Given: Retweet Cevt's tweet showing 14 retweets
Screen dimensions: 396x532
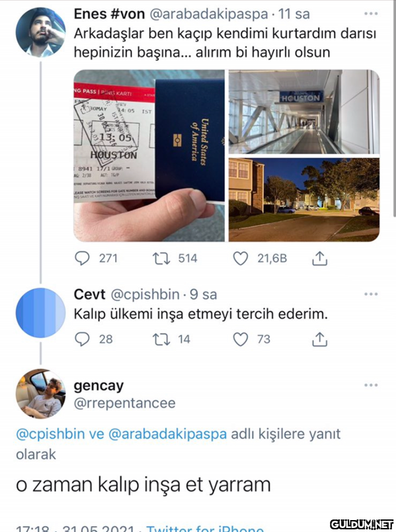Looking at the screenshot, I should [x=161, y=339].
